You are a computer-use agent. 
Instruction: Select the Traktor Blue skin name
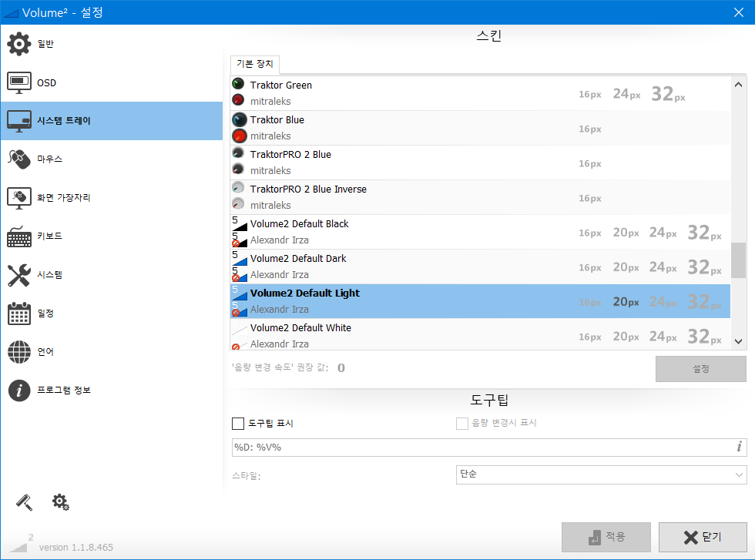tap(277, 120)
